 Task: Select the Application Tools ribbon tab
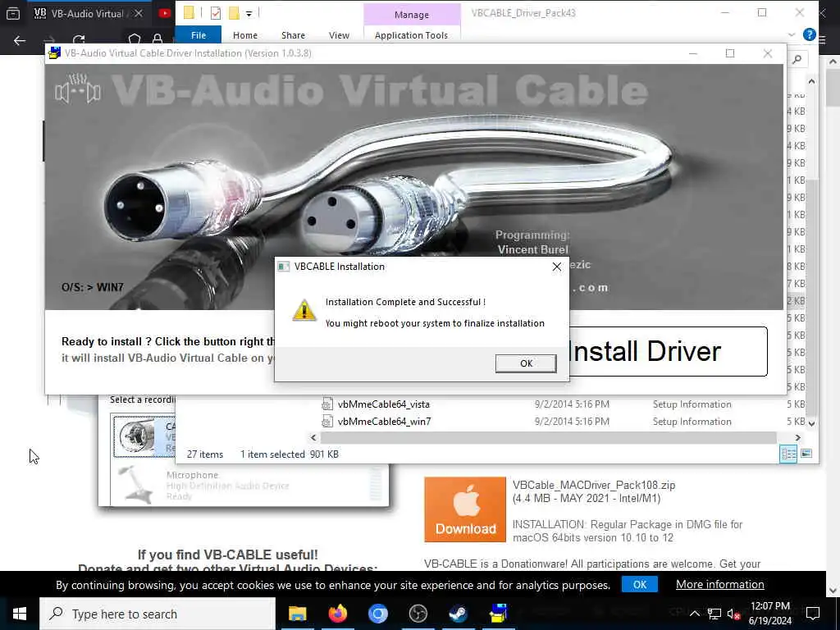[411, 34]
